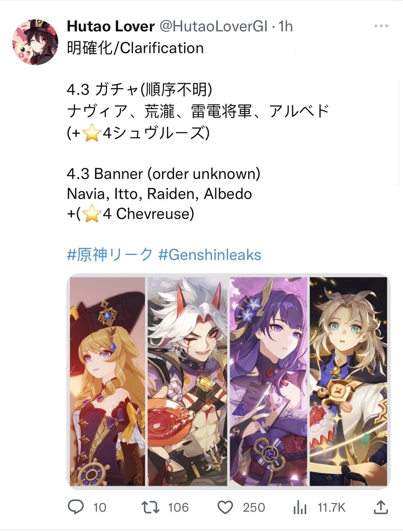Open Hutao Lover profile avatar
The image size is (403, 532).
pyautogui.click(x=35, y=42)
